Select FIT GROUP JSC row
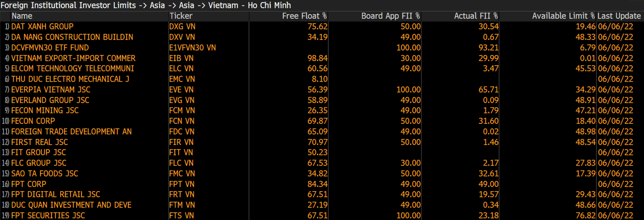Screen dimensions: 644x220 tap(322, 152)
